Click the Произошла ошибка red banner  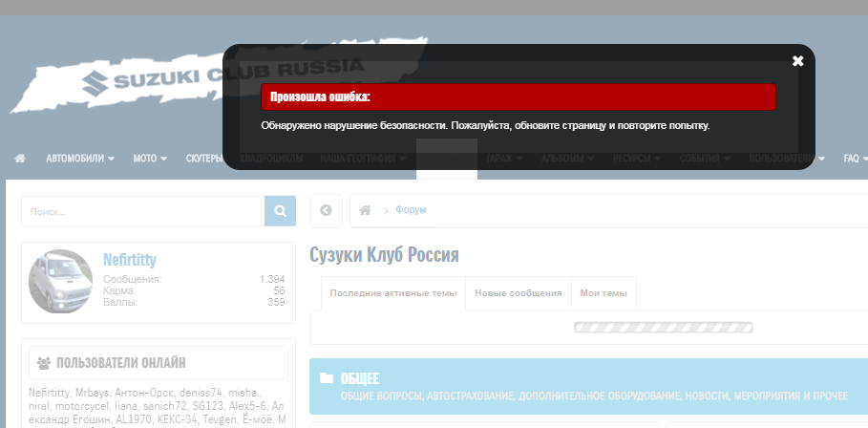(x=519, y=96)
